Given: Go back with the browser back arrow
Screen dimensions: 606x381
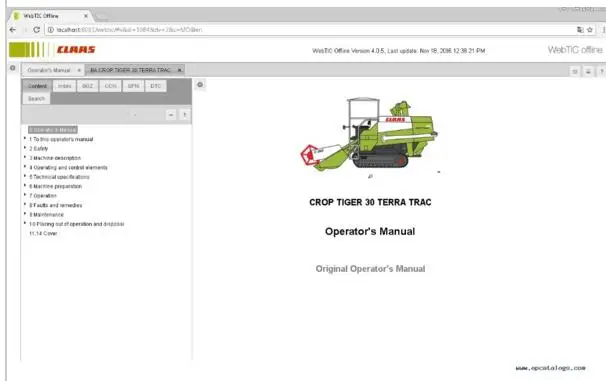Looking at the screenshot, I should point(13,30).
